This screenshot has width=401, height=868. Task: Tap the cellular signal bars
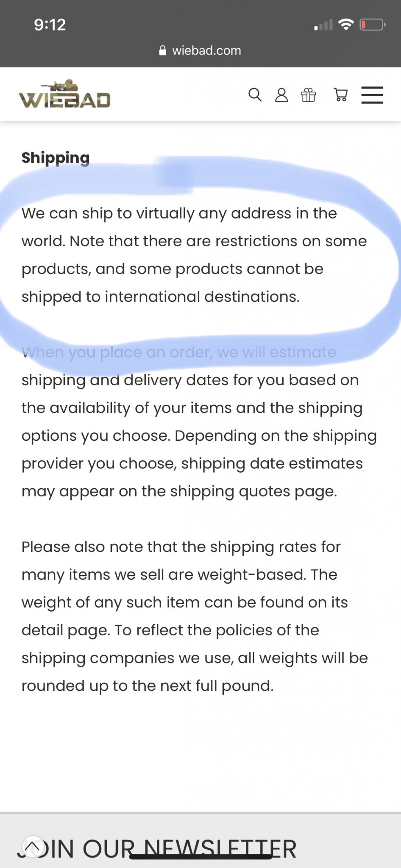(323, 25)
